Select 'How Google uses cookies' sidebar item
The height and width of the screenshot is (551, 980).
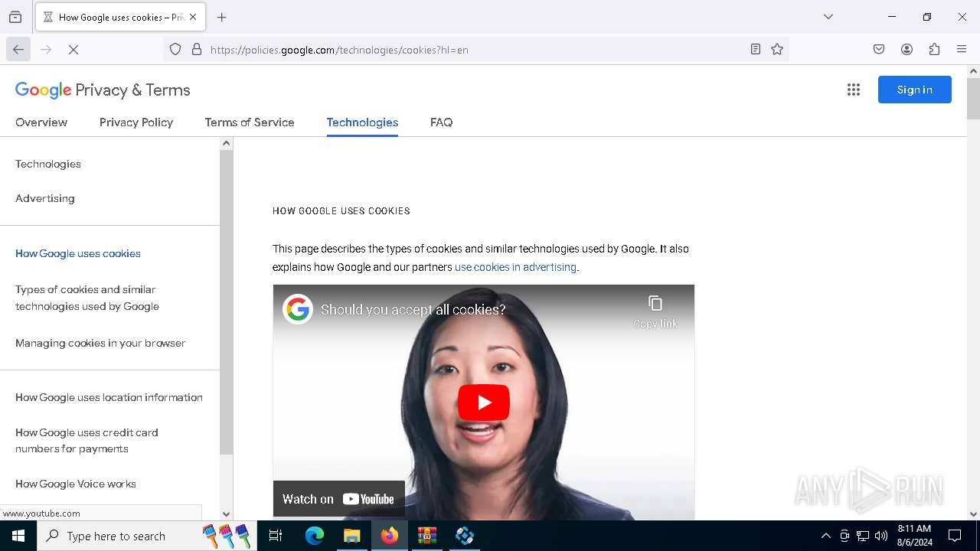click(78, 253)
